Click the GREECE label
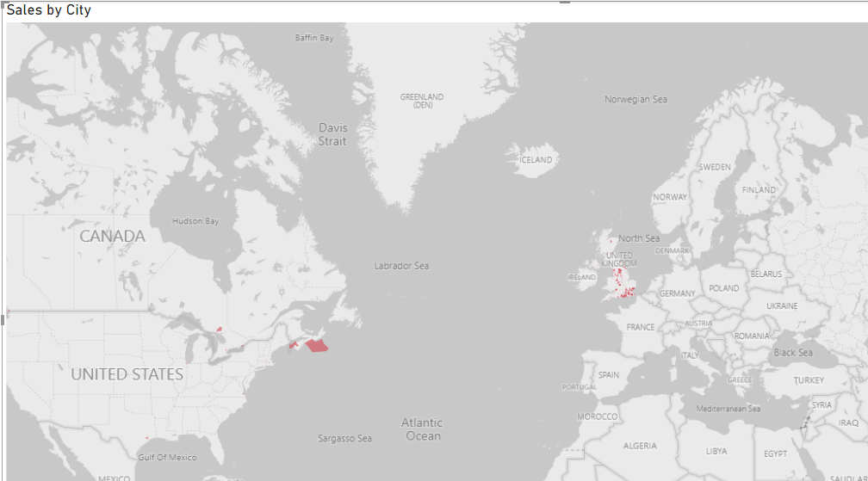The image size is (868, 481). point(740,379)
